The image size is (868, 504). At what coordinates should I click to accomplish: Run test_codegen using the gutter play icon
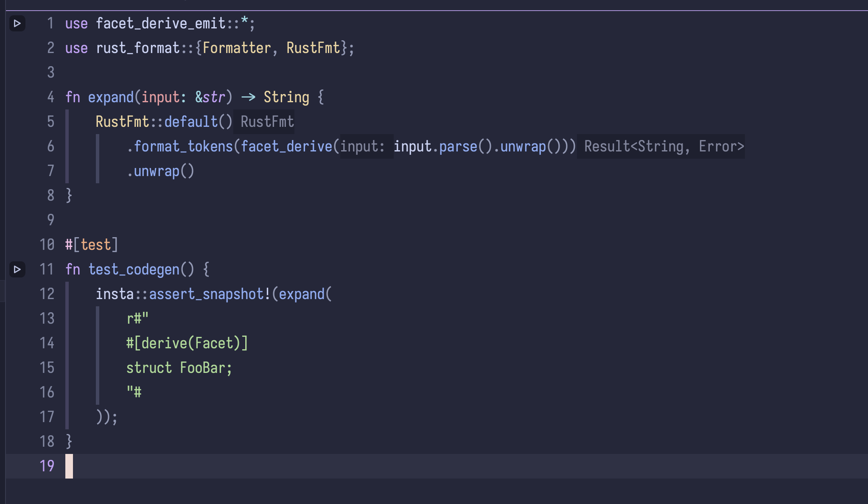(17, 269)
